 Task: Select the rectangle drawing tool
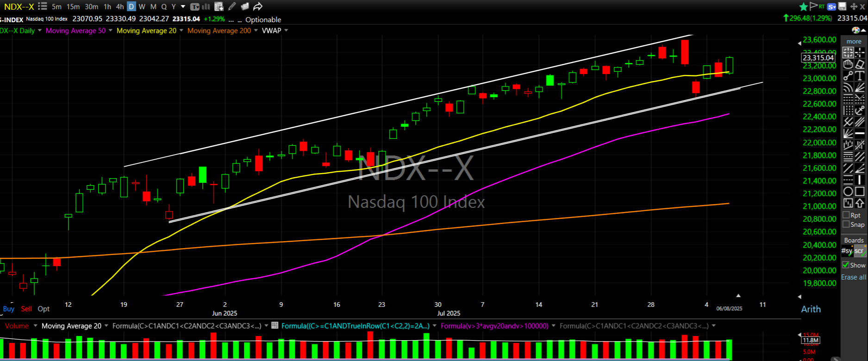tap(860, 191)
